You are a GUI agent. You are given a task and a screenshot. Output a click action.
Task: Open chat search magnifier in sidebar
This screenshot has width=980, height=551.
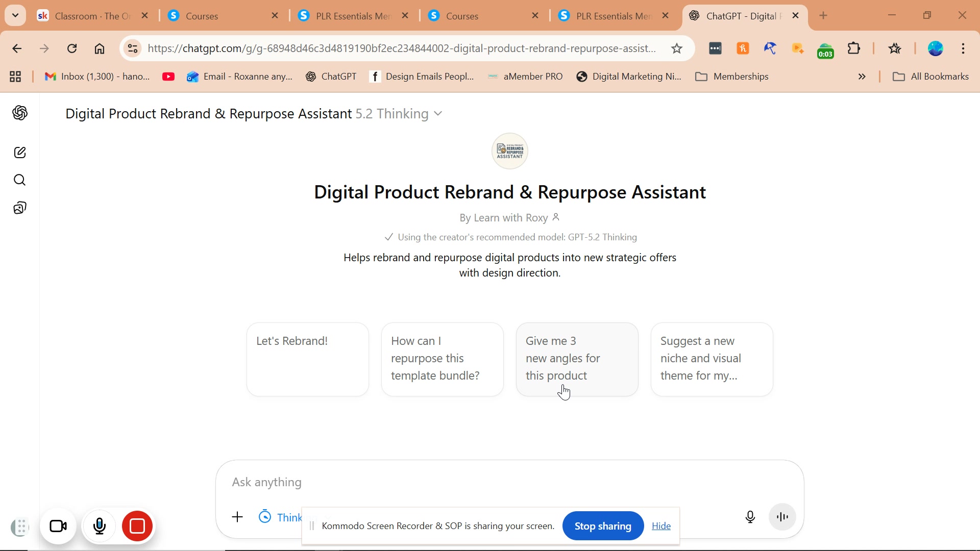(20, 180)
